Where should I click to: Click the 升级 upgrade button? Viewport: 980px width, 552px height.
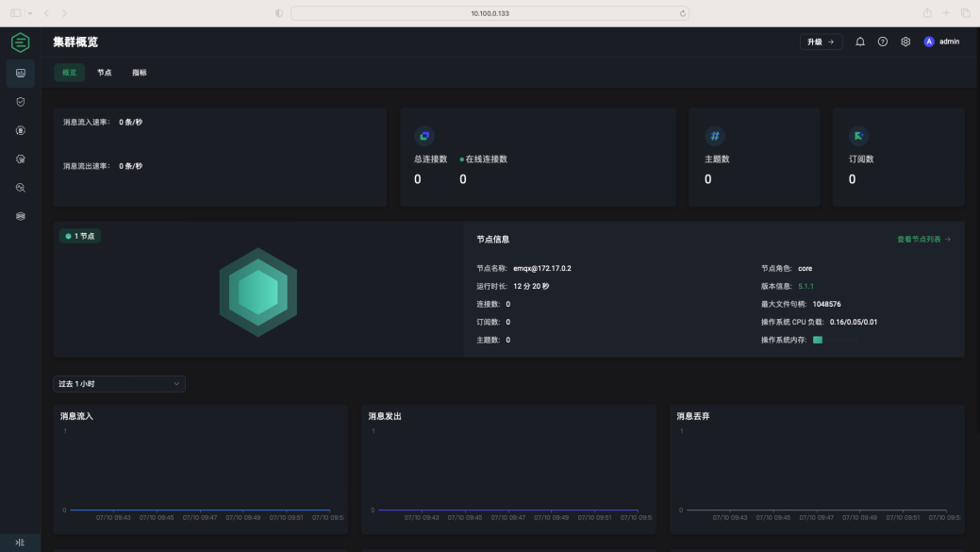821,42
